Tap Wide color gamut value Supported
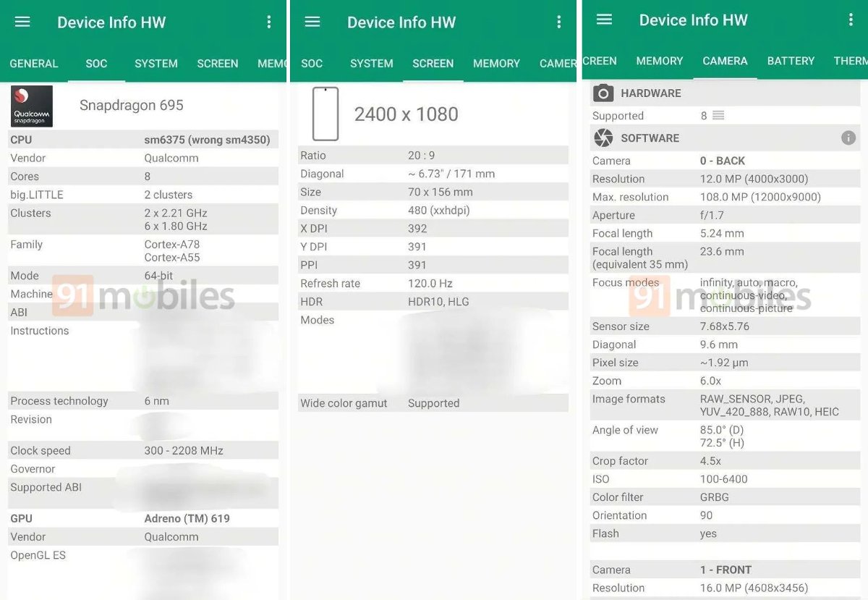The height and width of the screenshot is (600, 868). (x=433, y=403)
